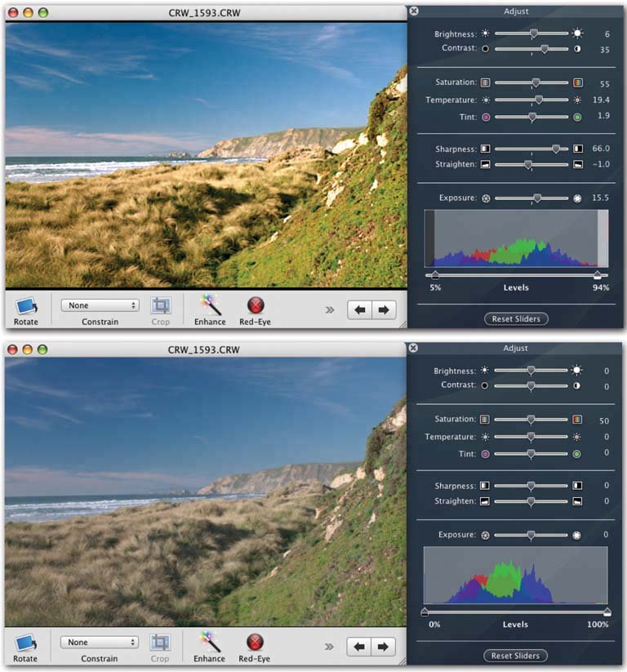This screenshot has width=627, height=672.
Task: Click the 100% Levels handle in lower panel
Action: pyautogui.click(x=607, y=612)
